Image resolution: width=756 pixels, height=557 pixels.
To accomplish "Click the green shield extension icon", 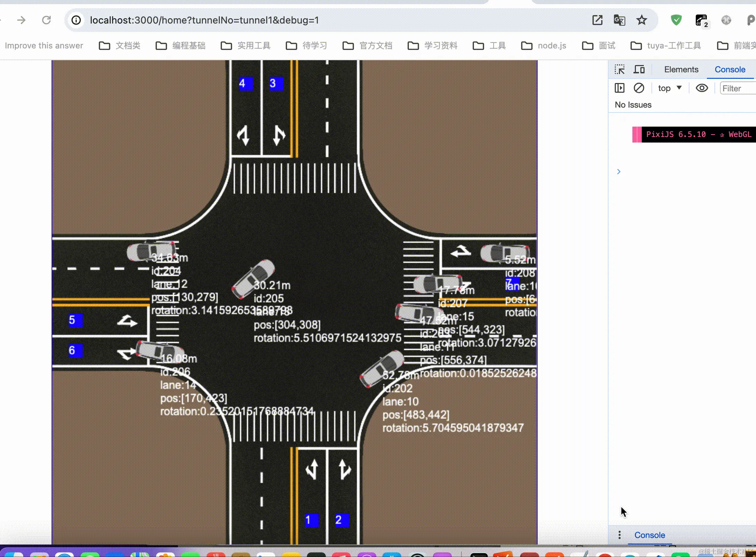I will pyautogui.click(x=676, y=20).
